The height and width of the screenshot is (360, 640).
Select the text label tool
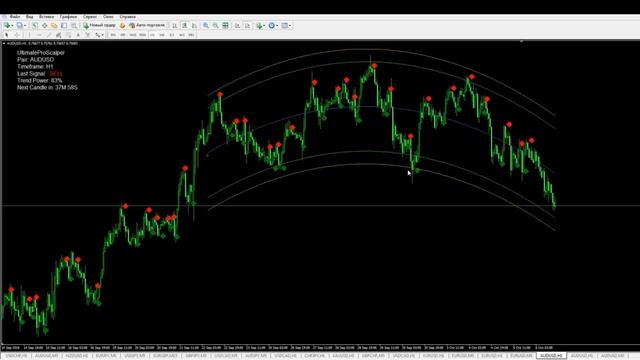pos(87,35)
